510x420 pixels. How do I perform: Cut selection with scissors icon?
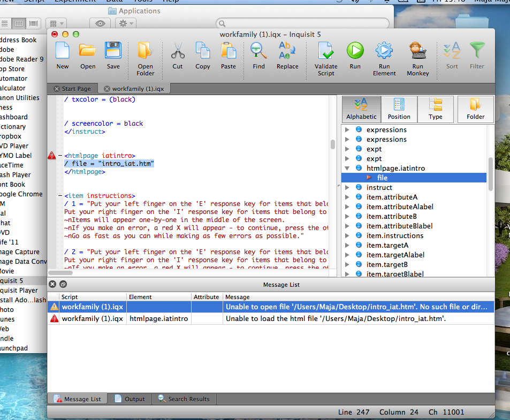coord(178,55)
